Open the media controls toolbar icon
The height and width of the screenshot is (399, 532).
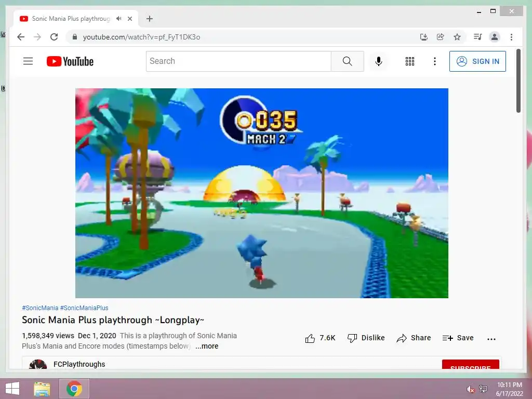pos(478,37)
